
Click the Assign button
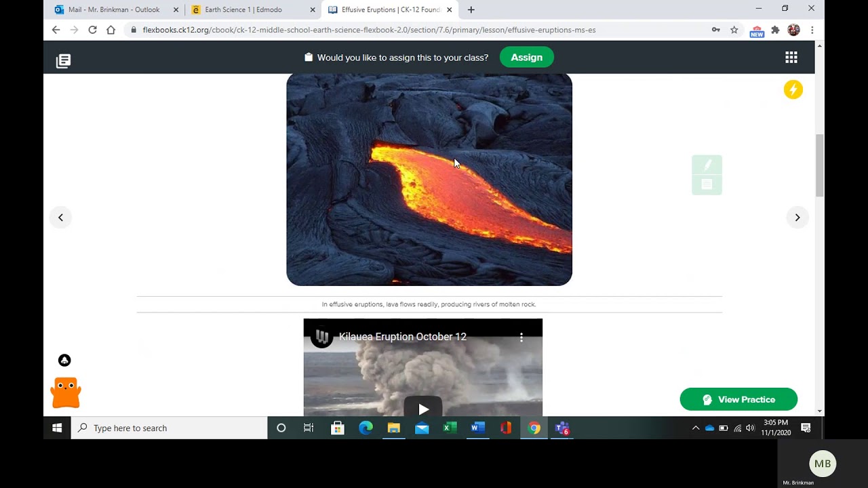[527, 58]
